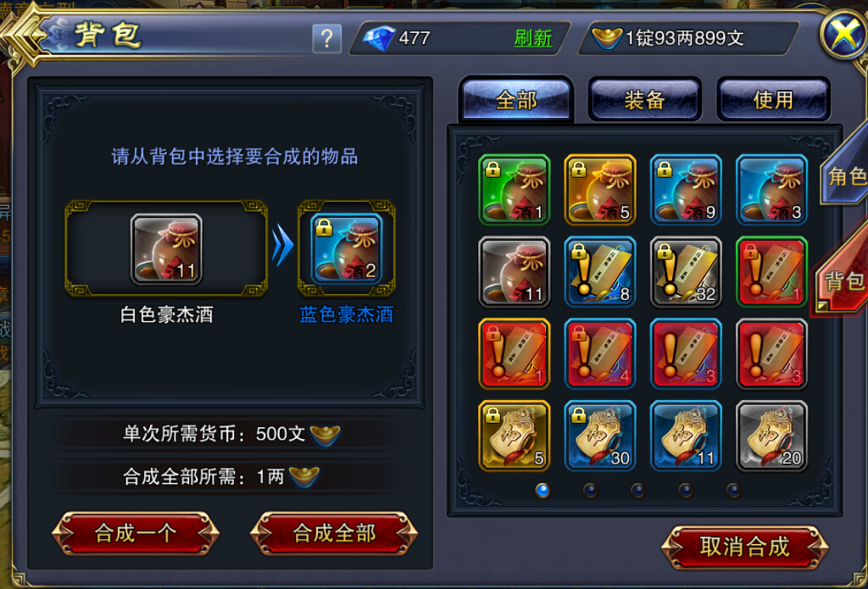The width and height of the screenshot is (868, 589).
Task: Click the green 刷新 link
Action: pos(533,38)
